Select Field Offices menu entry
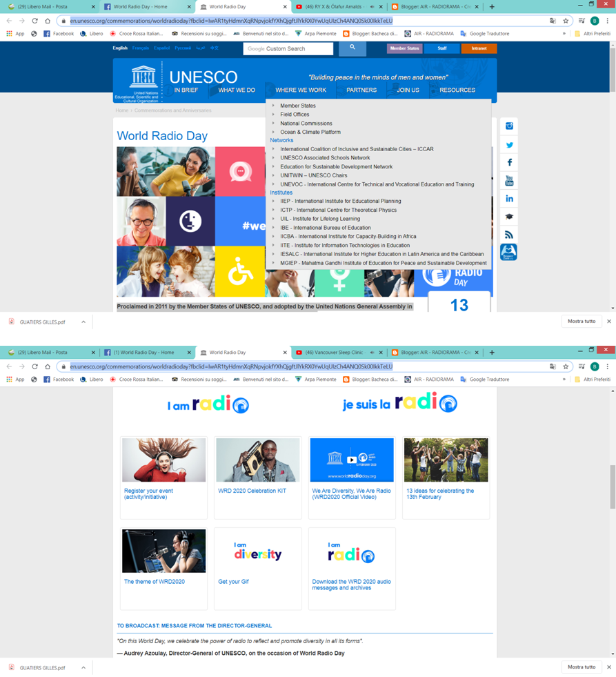 (x=295, y=115)
